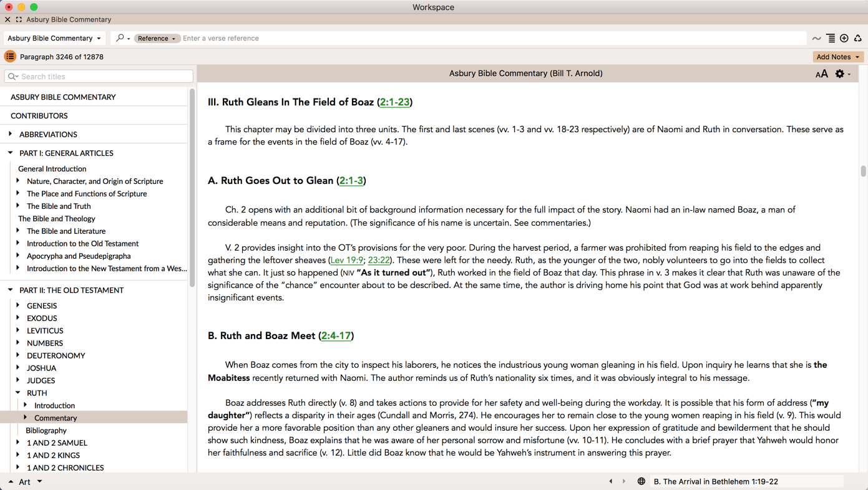This screenshot has width=868, height=490.
Task: Select DEUTERONOMY in the contents tree
Action: (56, 356)
